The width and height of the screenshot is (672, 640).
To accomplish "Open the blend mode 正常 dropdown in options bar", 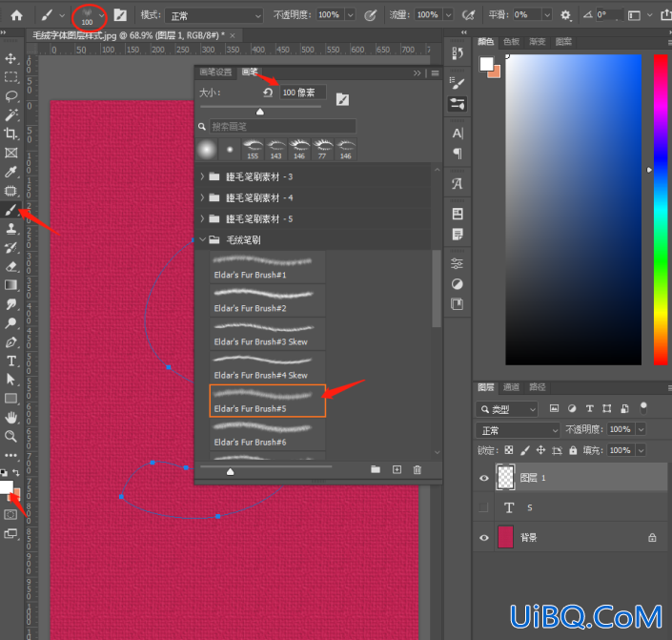I will (x=214, y=16).
